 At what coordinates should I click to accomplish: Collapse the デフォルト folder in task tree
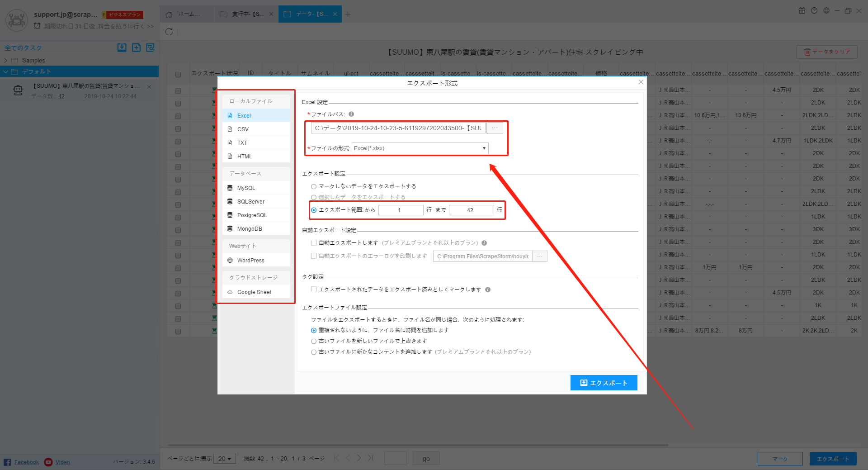[x=5, y=71]
